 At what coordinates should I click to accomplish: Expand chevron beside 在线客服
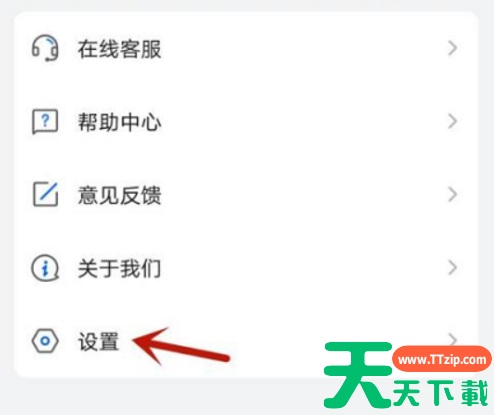[x=452, y=48]
